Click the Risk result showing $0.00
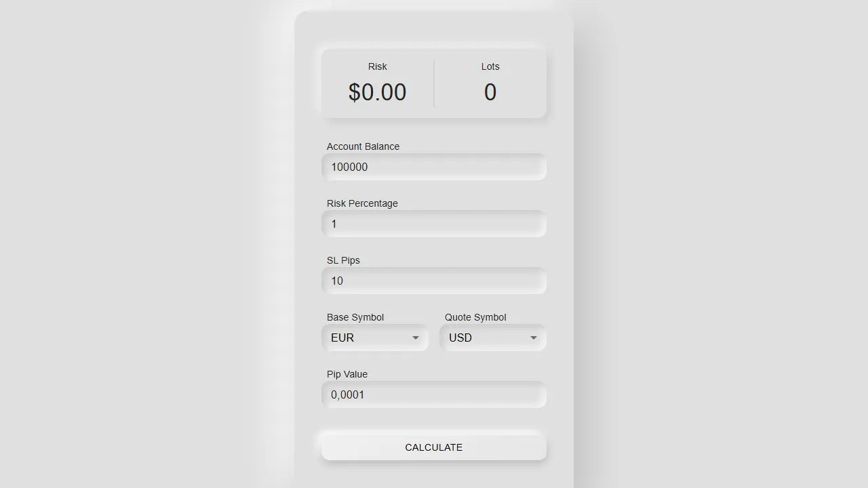Screen dimensions: 868x488 click(x=377, y=92)
